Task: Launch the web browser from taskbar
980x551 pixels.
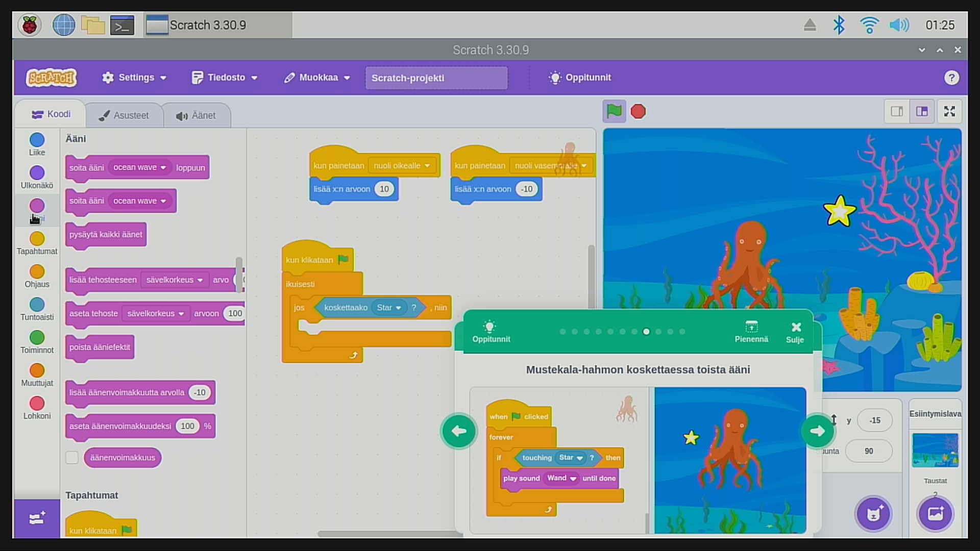Action: point(64,25)
